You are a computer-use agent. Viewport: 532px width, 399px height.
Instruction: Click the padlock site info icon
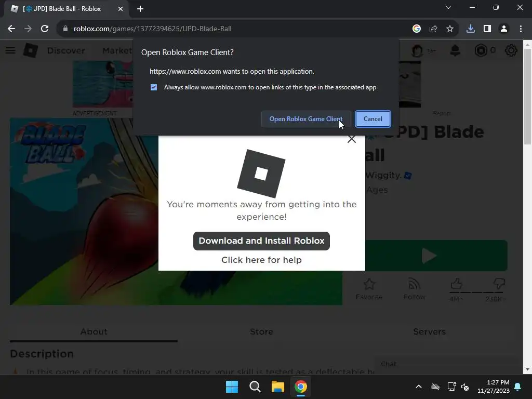click(x=65, y=29)
